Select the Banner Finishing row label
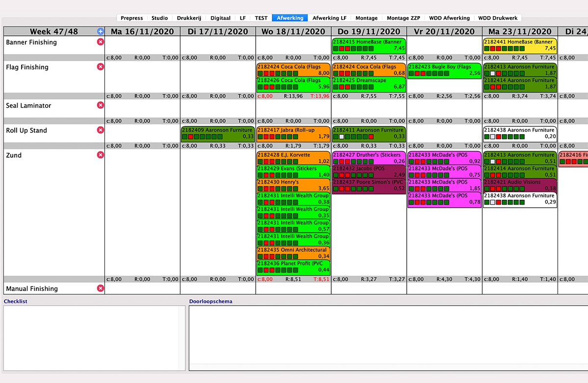This screenshot has width=588, height=383. [x=31, y=43]
